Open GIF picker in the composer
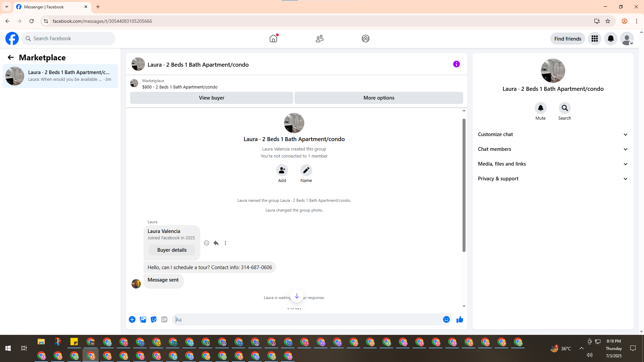644x362 pixels. tap(164, 319)
